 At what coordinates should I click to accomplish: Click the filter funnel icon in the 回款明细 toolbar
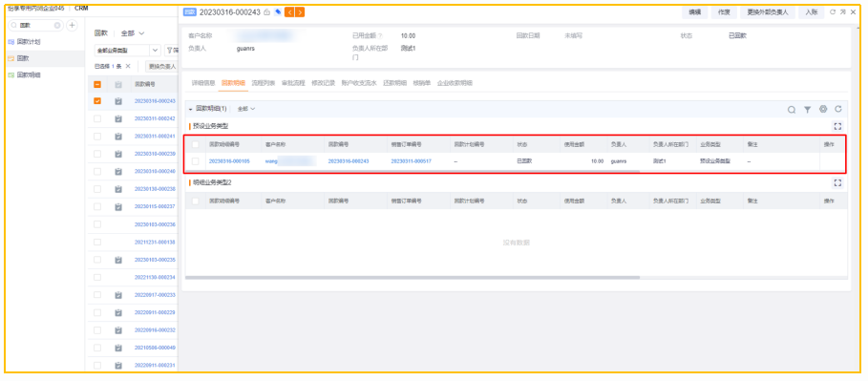808,110
